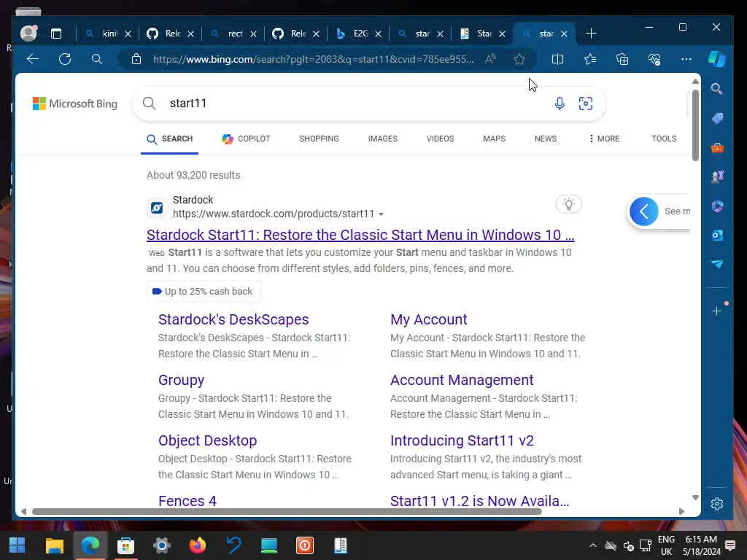Expand the stardock.com URL dropdown arrow
The height and width of the screenshot is (560, 747).
click(x=381, y=214)
